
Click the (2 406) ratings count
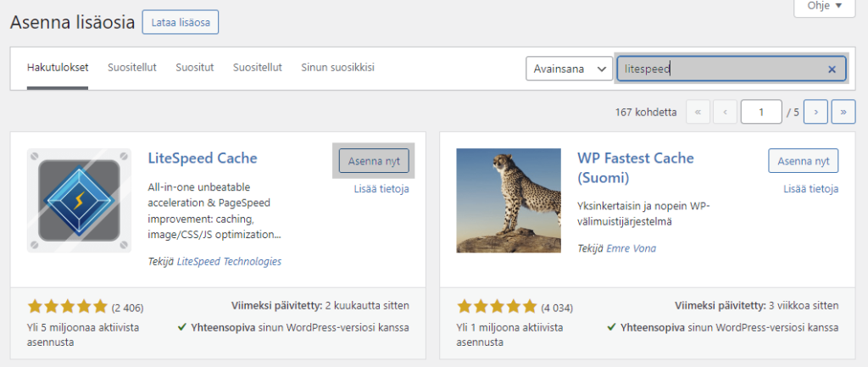pos(127,308)
